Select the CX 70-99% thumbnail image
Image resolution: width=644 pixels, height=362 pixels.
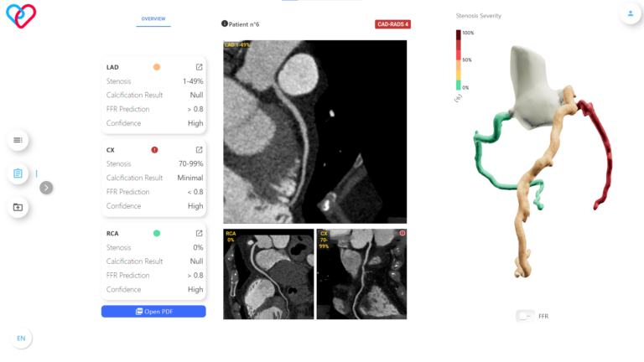pos(361,274)
